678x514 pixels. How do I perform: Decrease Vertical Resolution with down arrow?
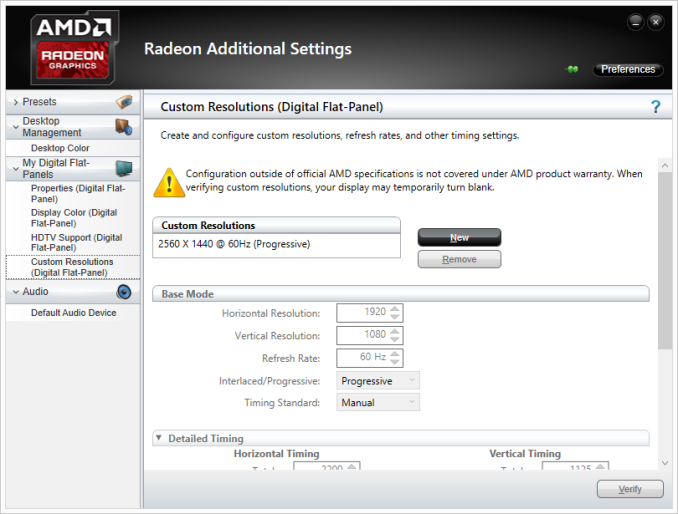coord(394,339)
